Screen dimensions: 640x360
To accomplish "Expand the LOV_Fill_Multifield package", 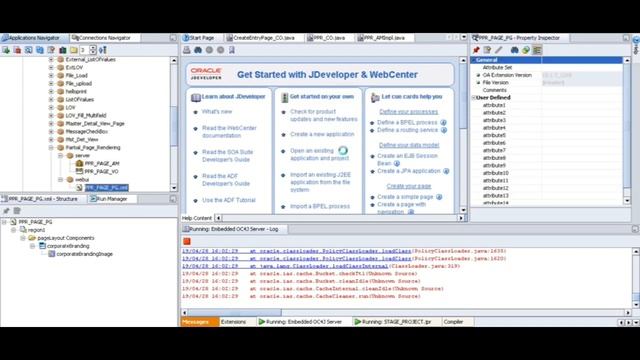I will tap(51, 116).
